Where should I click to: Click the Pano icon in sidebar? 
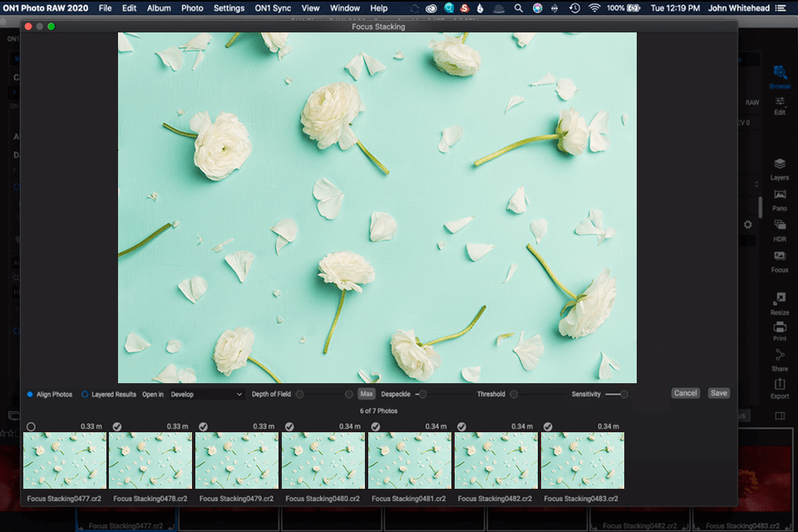[780, 196]
